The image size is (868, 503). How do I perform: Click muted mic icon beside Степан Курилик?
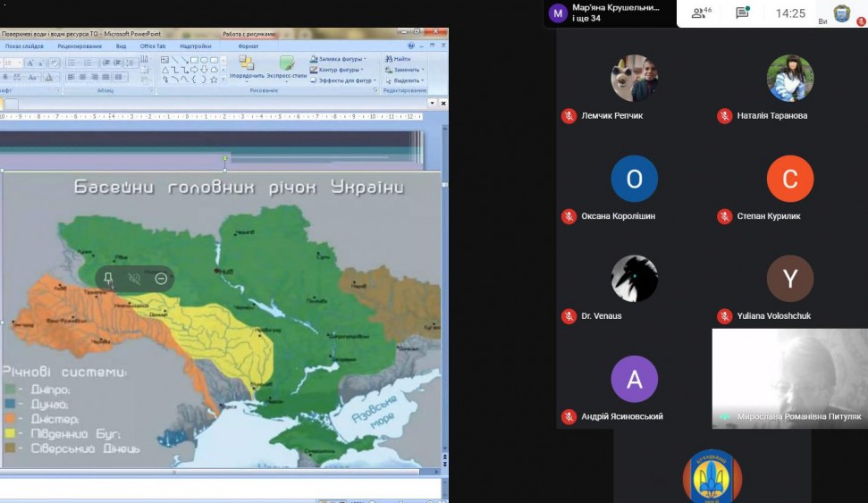[x=724, y=216]
